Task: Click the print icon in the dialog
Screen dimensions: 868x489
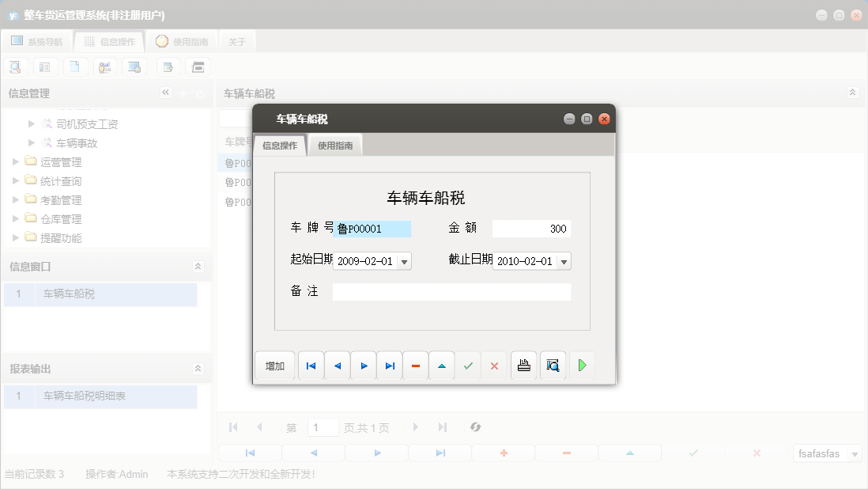Action: [x=523, y=365]
